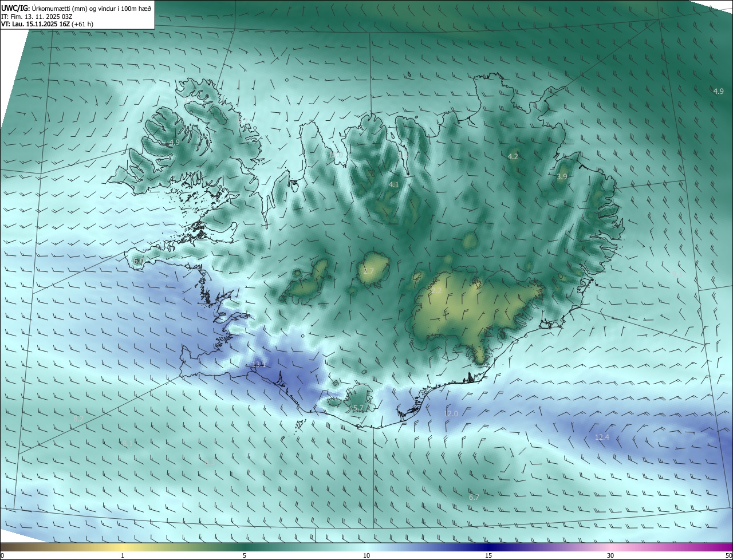Click the 6.7 value over the southern ocean

(474, 497)
